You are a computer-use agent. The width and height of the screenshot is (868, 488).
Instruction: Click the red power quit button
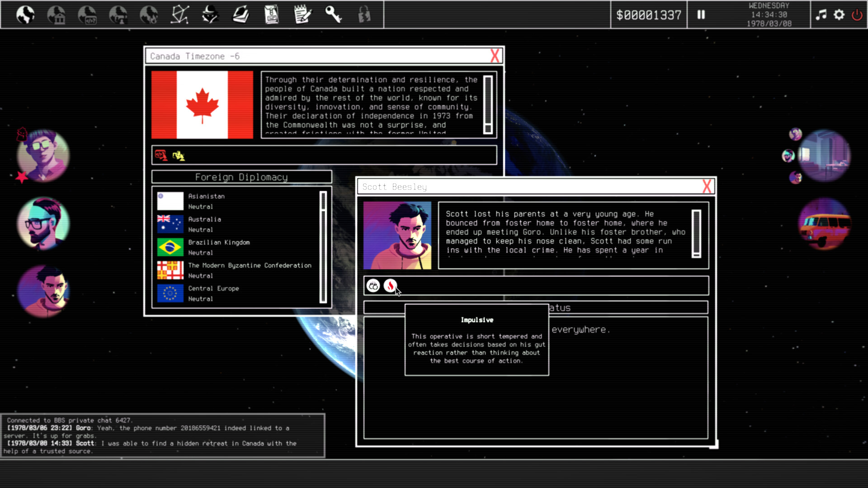click(x=857, y=15)
